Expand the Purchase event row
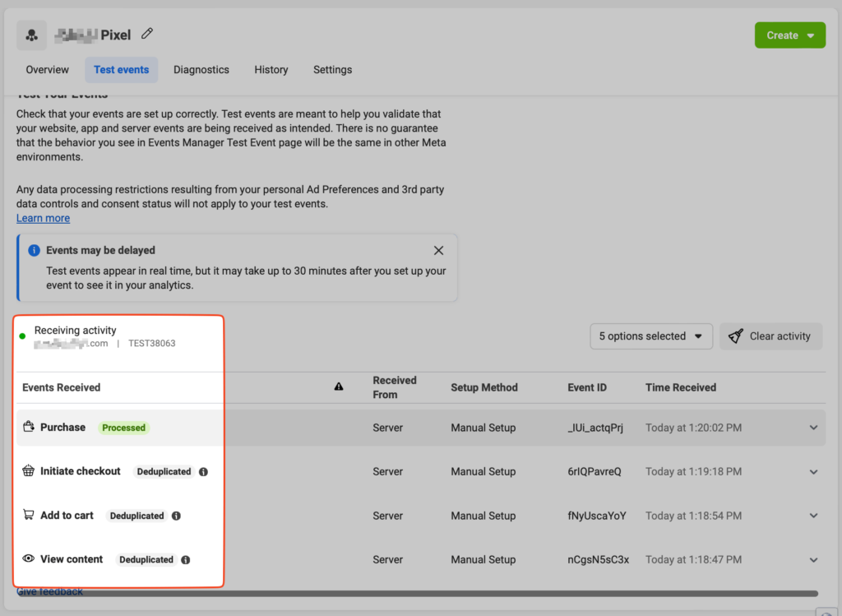The height and width of the screenshot is (616, 842). coord(813,428)
